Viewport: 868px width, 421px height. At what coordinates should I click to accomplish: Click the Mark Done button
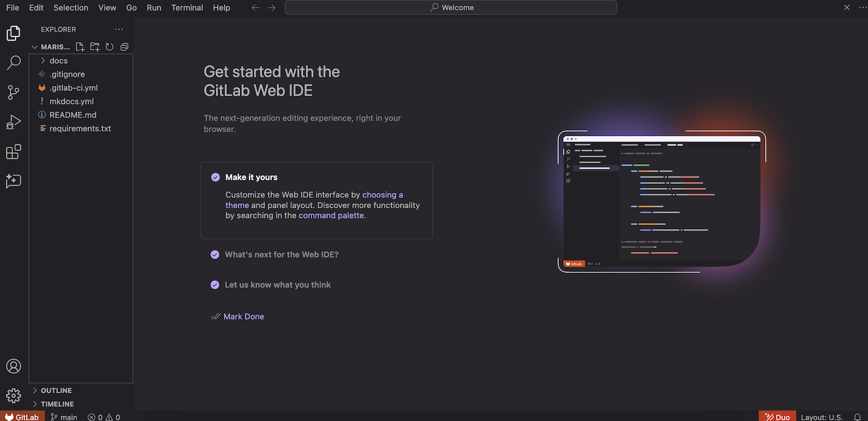point(243,316)
